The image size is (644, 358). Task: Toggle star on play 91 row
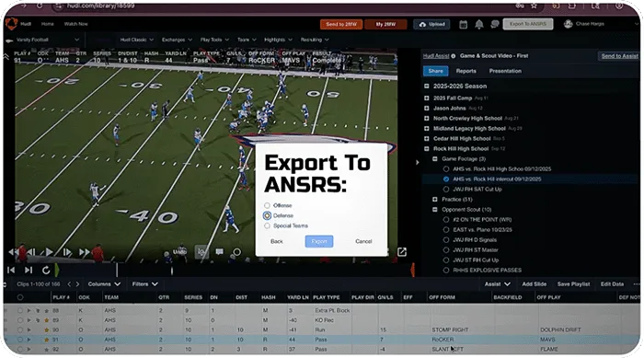pos(46,340)
